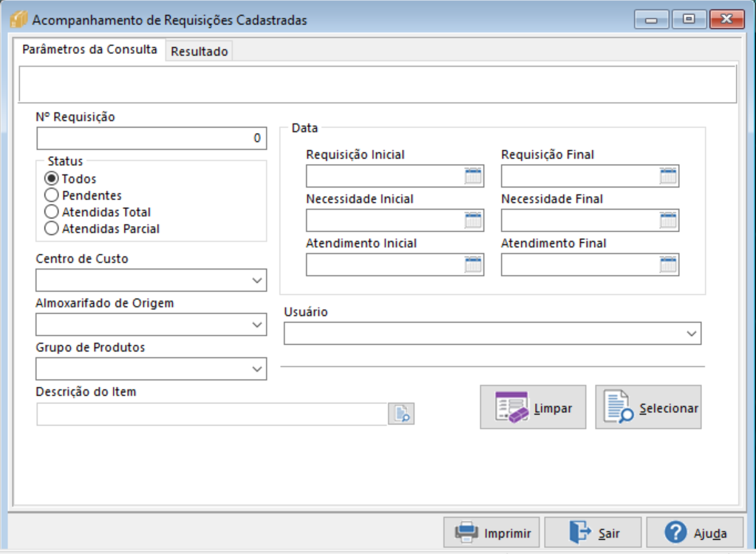This screenshot has height=554, width=756.
Task: Select the Atendidas Parcial status option
Action: click(x=52, y=229)
